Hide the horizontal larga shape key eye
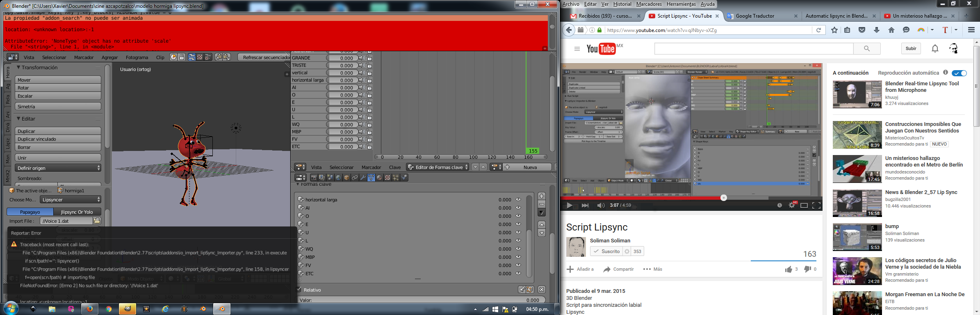The height and width of the screenshot is (315, 980). click(x=518, y=200)
